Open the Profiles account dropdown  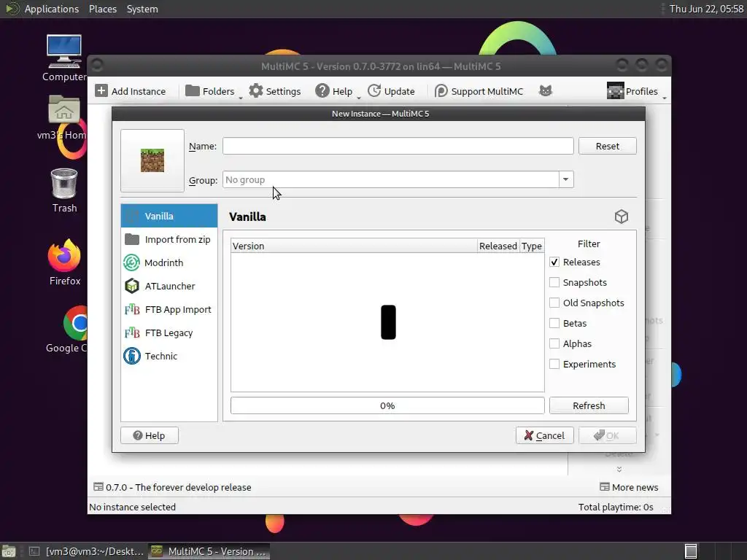click(636, 91)
